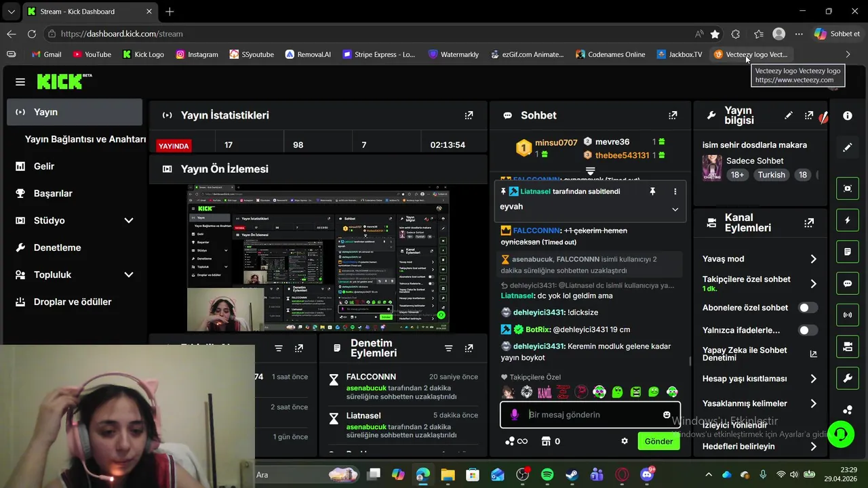The height and width of the screenshot is (488, 868).
Task: Click the document icon in right sidebar
Action: 848,251
